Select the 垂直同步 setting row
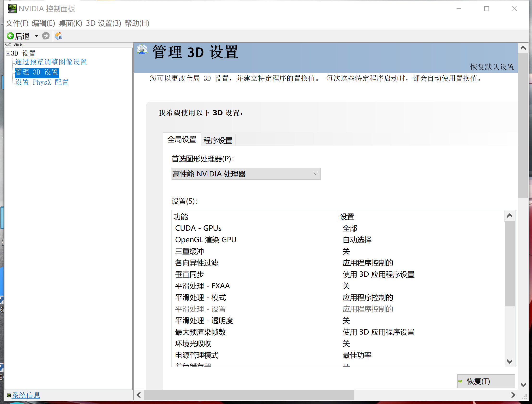Viewport: 532px width, 404px height. 338,274
